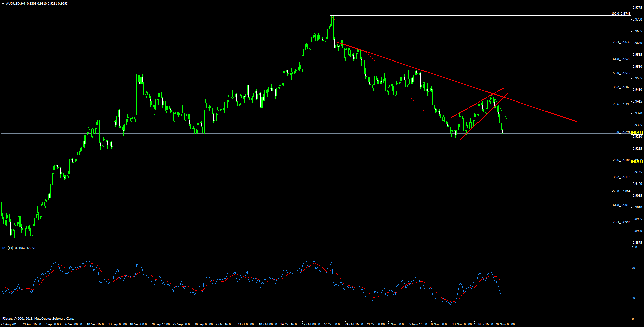Click the 0.9145 price on the scale
Screen dimensions: 644x327
point(637,172)
